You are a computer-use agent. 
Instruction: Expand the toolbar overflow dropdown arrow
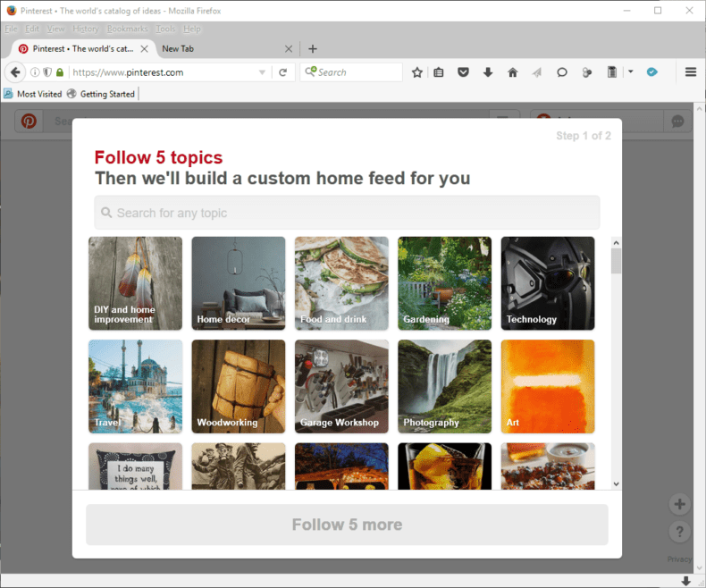point(630,72)
